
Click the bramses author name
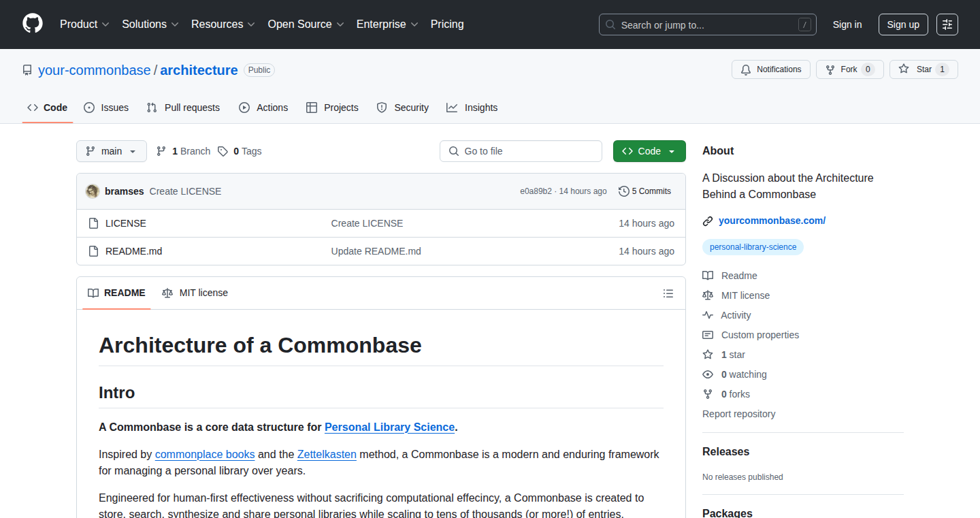tap(125, 191)
